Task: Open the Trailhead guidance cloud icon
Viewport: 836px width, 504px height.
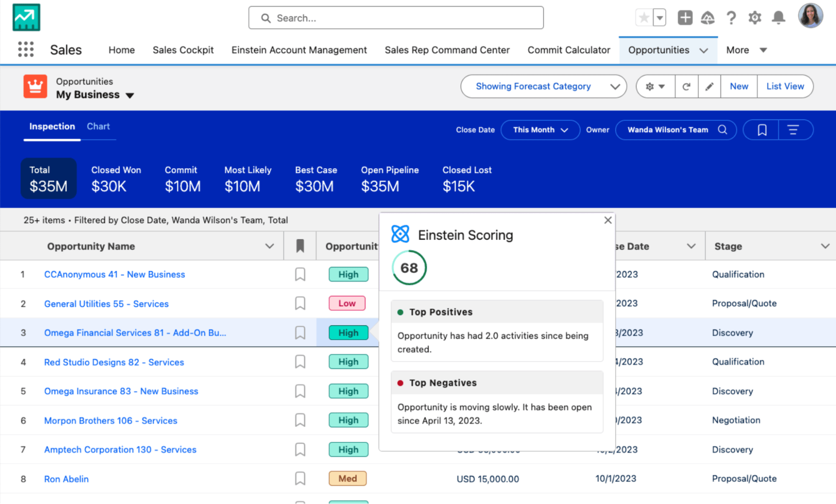Action: [708, 18]
